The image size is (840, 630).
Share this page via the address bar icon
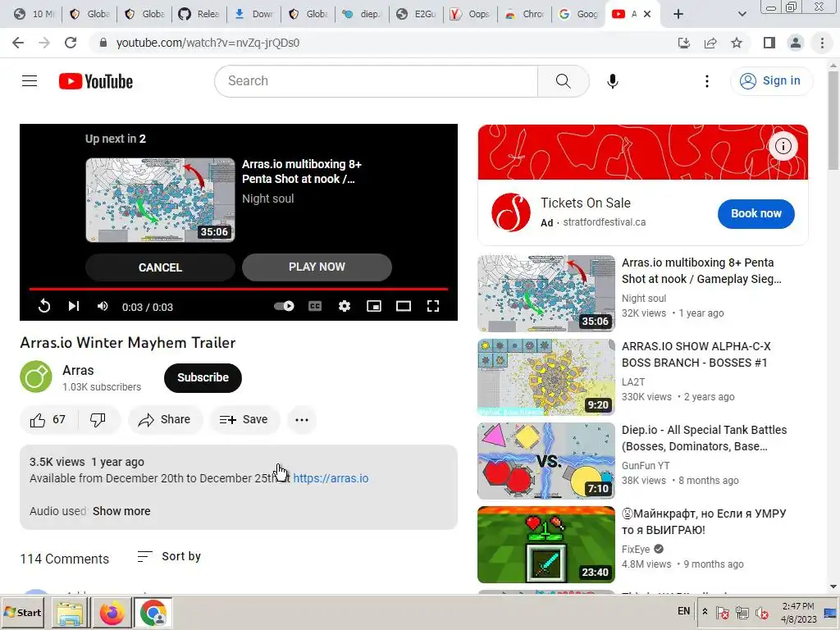click(710, 43)
